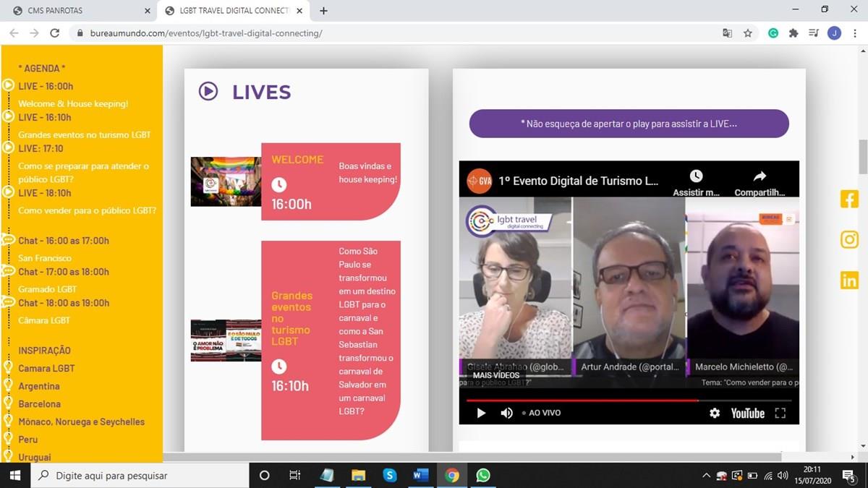Open a new browser tab
The width and height of the screenshot is (868, 488).
(x=323, y=11)
